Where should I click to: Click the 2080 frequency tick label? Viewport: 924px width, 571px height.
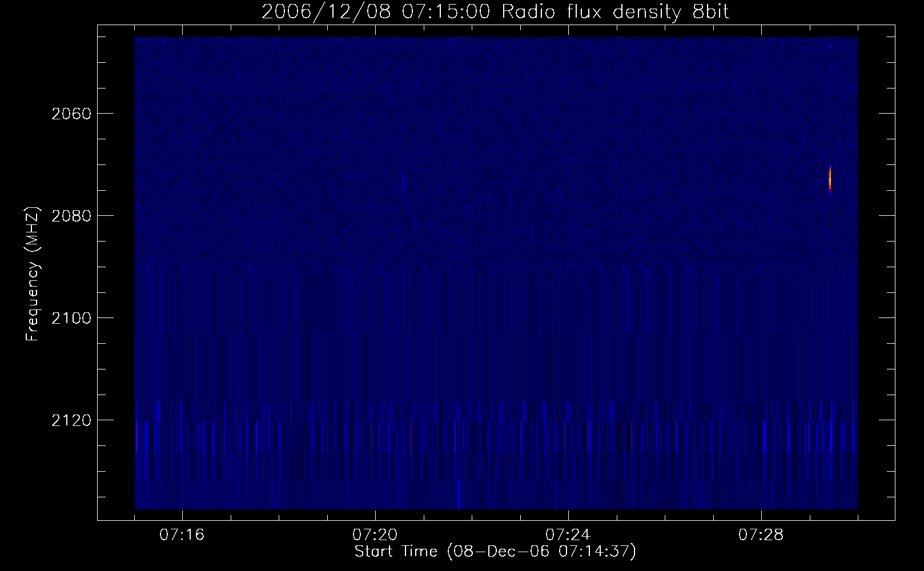point(71,216)
